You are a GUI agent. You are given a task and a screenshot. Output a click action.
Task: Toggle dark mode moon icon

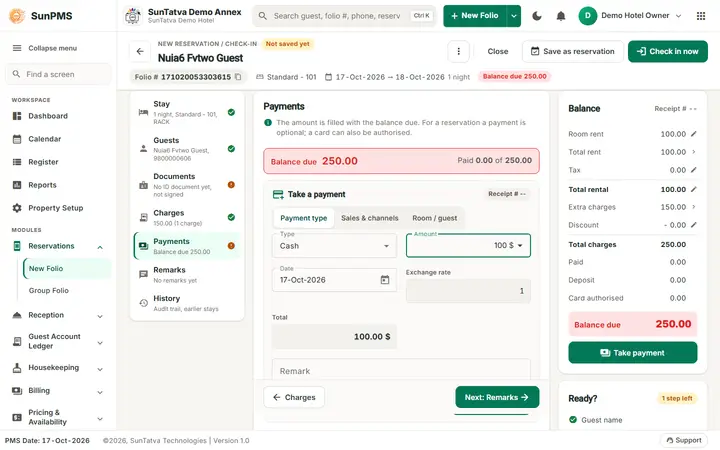[536, 16]
